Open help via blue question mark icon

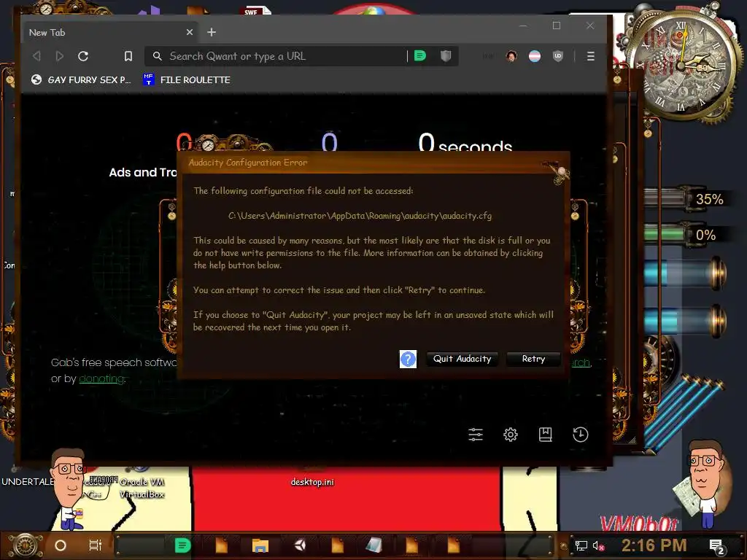click(x=408, y=359)
